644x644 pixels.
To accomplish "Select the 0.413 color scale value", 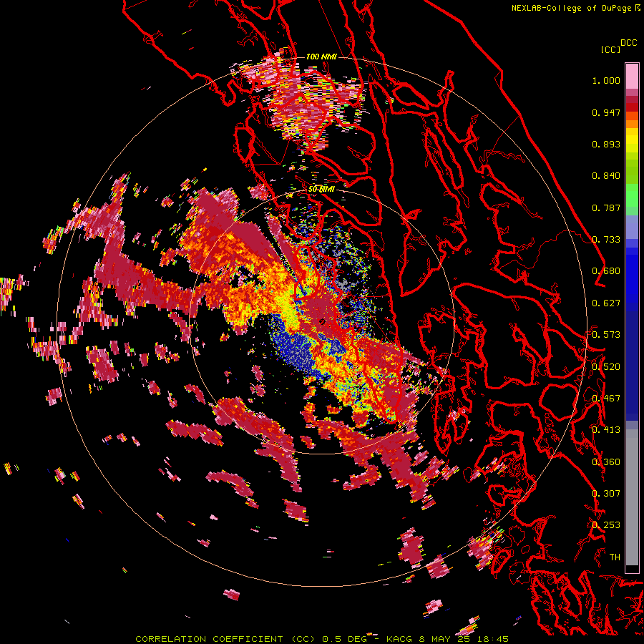I will [606, 430].
